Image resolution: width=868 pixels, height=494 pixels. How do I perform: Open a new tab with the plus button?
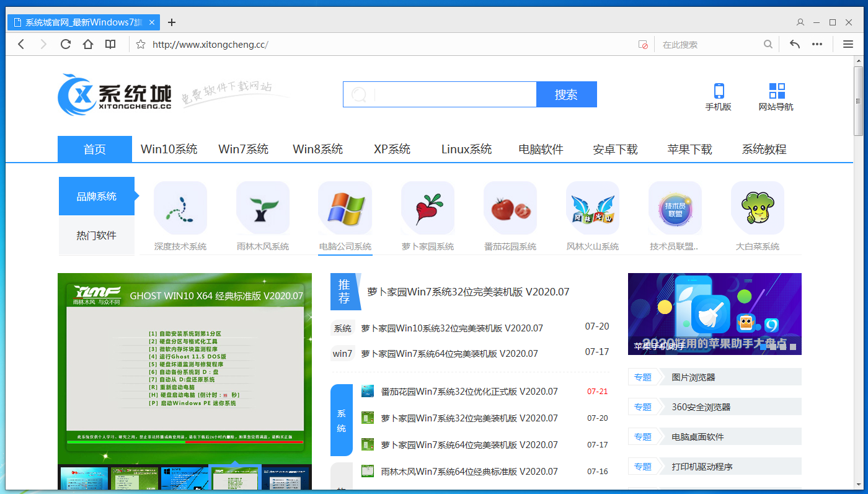coord(172,22)
